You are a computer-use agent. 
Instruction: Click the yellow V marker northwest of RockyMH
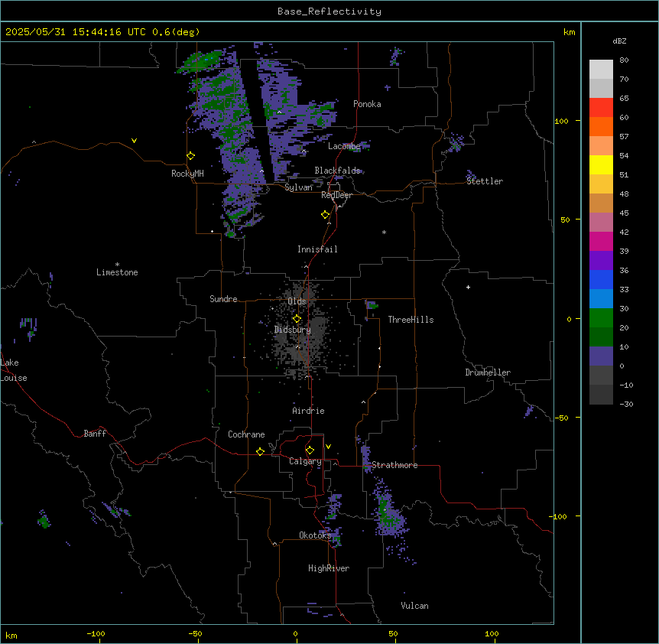pyautogui.click(x=134, y=141)
